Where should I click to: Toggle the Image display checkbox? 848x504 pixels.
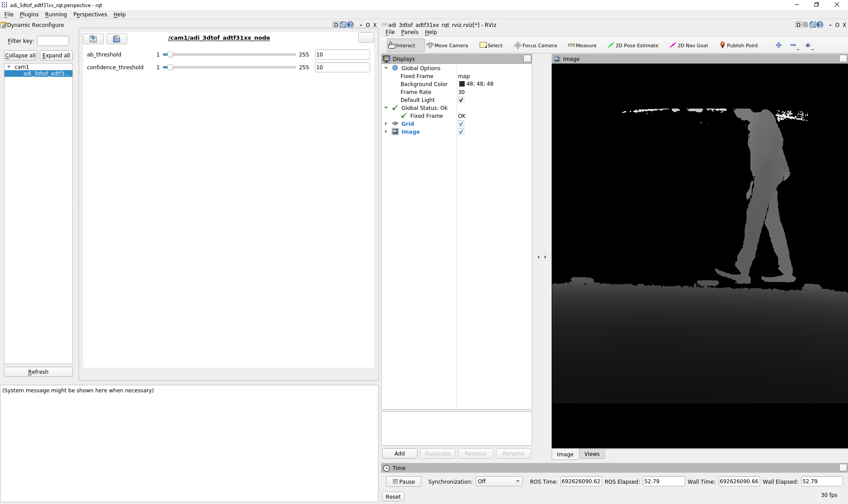461,132
